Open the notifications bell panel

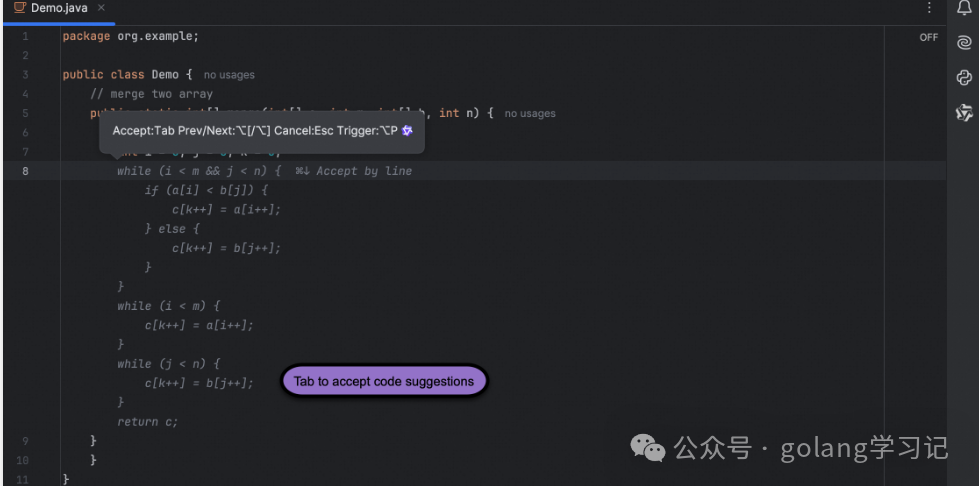point(964,7)
